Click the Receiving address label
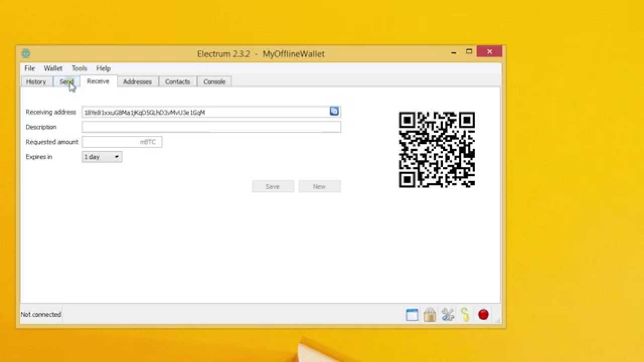The width and height of the screenshot is (644, 362). pos(51,112)
